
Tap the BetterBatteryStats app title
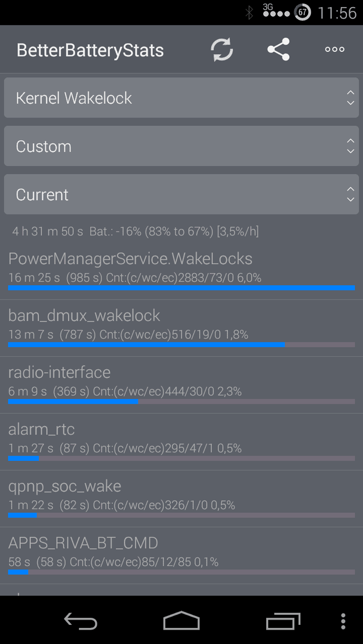[90, 51]
